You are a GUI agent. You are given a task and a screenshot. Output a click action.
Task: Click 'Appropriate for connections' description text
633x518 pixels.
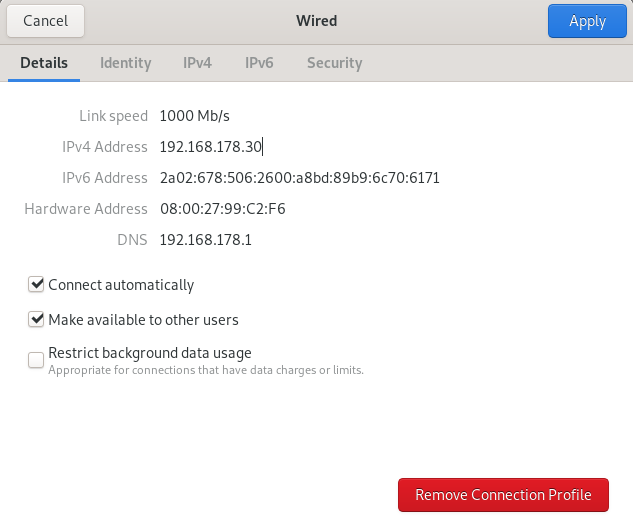click(206, 370)
